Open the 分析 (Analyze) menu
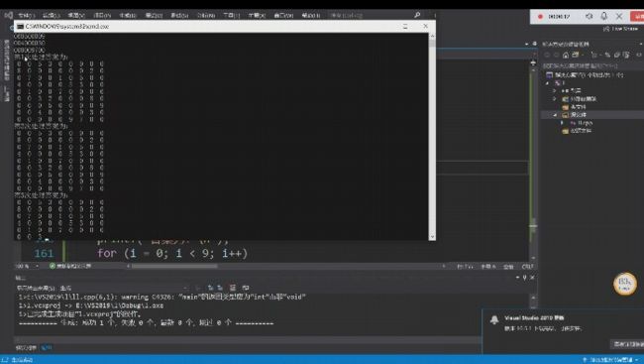This screenshot has width=644, height=364. click(206, 15)
